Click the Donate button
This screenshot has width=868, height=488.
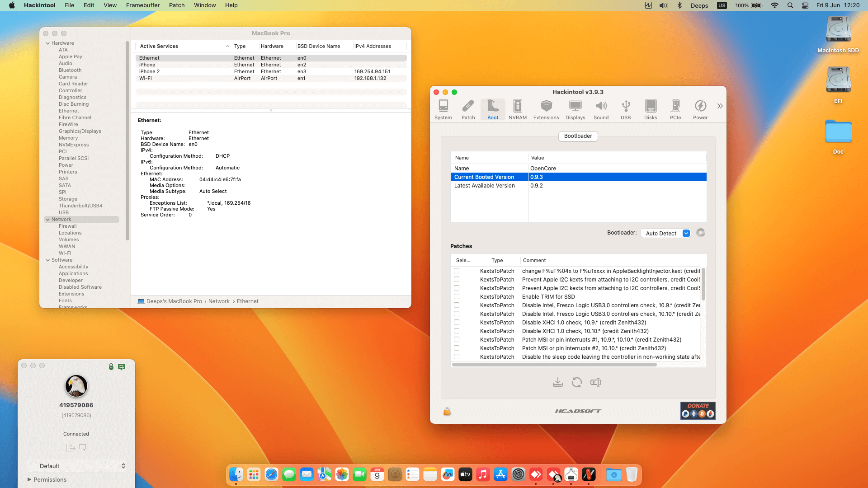click(698, 410)
